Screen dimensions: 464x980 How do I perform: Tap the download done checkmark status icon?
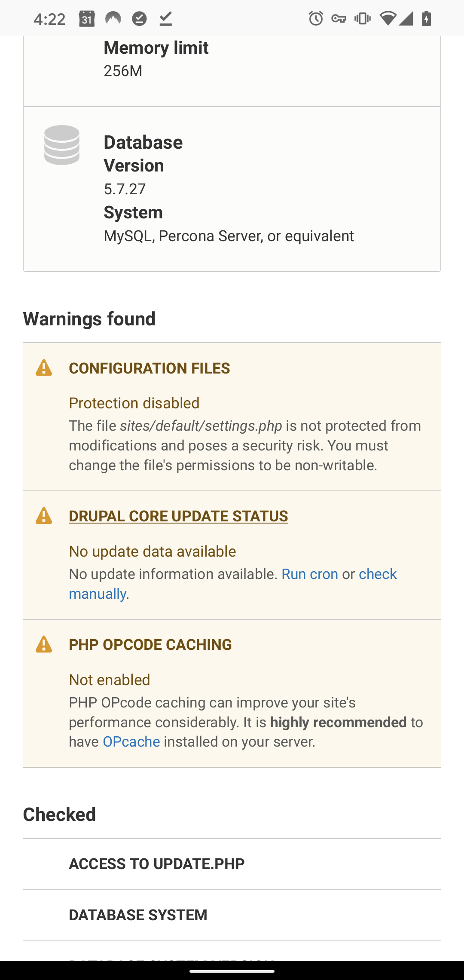pyautogui.click(x=166, y=19)
